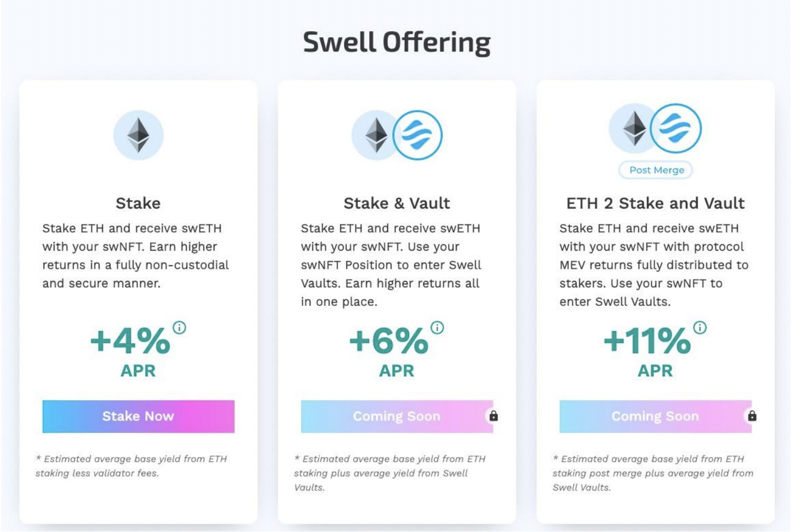
Task: Click the Stake Now button
Action: [139, 417]
